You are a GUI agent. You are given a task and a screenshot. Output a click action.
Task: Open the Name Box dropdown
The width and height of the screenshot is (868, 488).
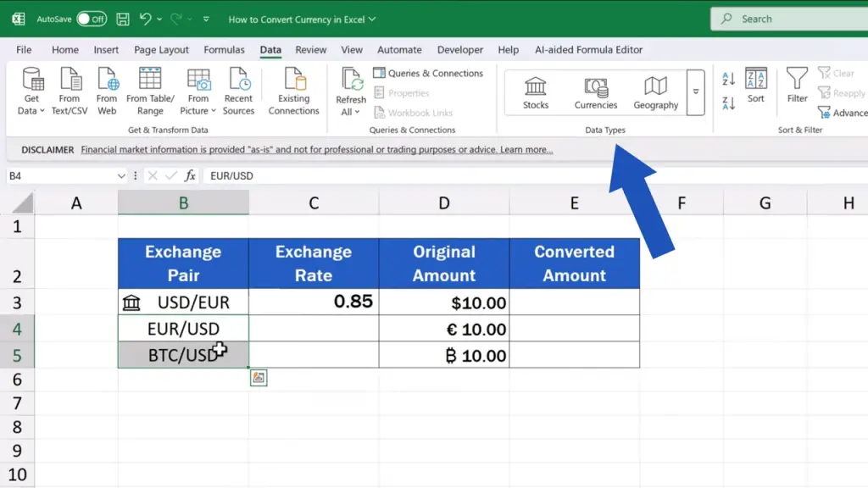pyautogui.click(x=121, y=176)
